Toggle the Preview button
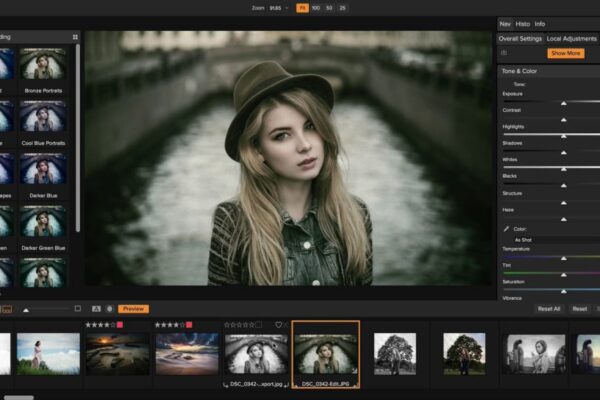The height and width of the screenshot is (400, 600). pyautogui.click(x=133, y=309)
